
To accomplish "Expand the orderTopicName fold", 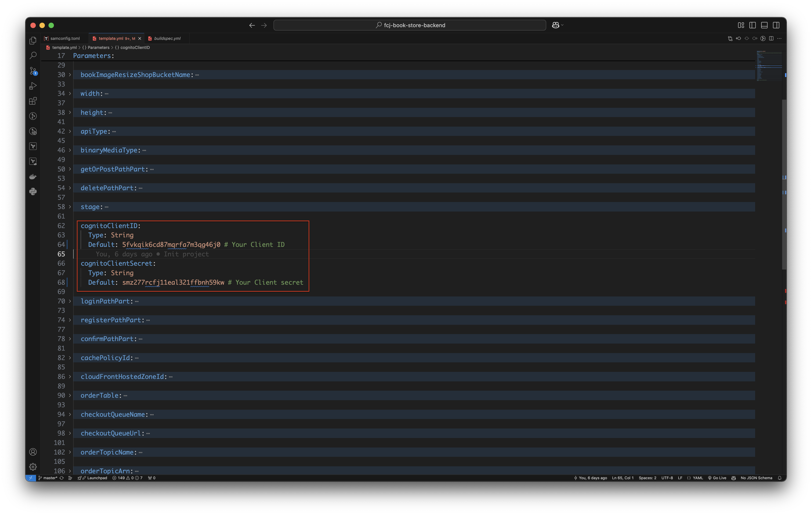I will [x=70, y=452].
